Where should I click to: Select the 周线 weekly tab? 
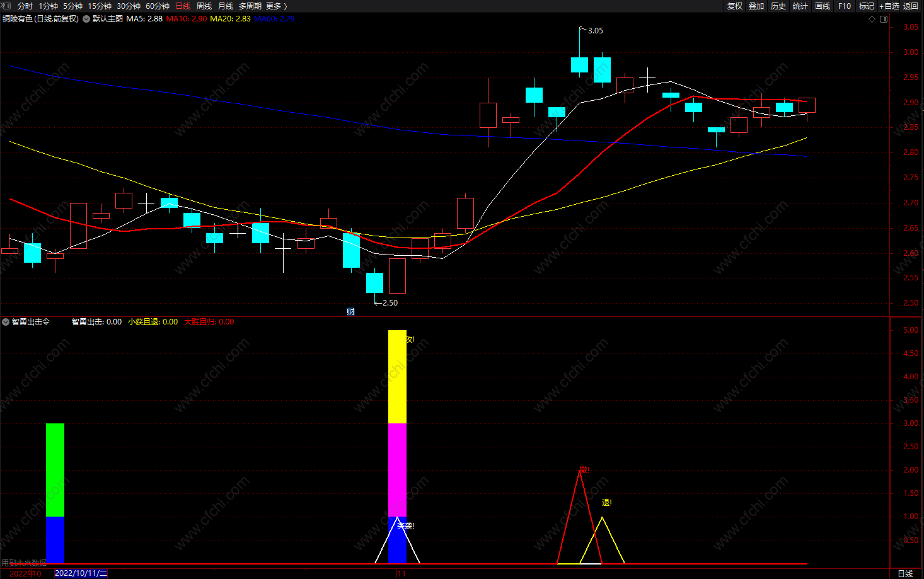[204, 6]
